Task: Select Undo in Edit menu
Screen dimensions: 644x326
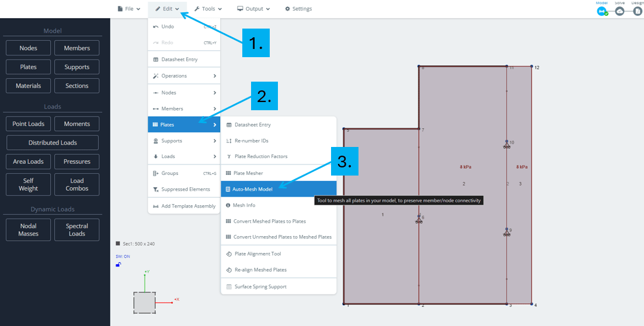Action: [184, 27]
